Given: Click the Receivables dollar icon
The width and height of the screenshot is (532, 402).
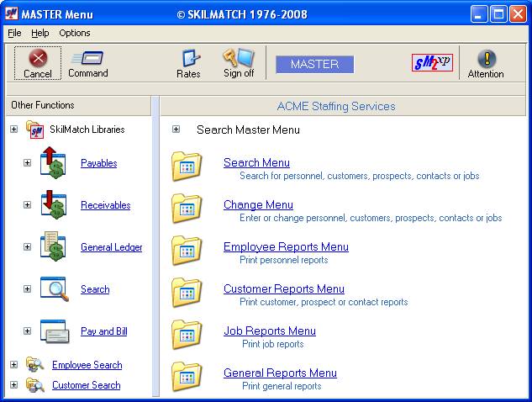Looking at the screenshot, I should tap(53, 204).
